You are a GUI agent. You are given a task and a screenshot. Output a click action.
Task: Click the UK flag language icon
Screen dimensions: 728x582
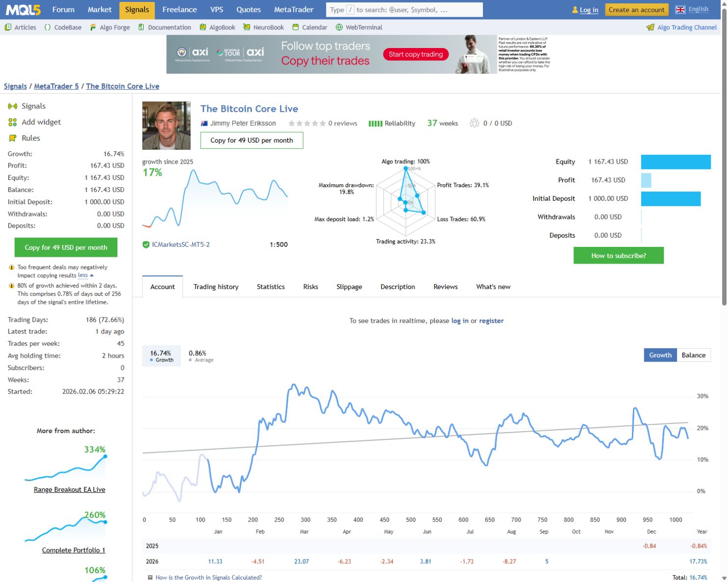tap(680, 9)
